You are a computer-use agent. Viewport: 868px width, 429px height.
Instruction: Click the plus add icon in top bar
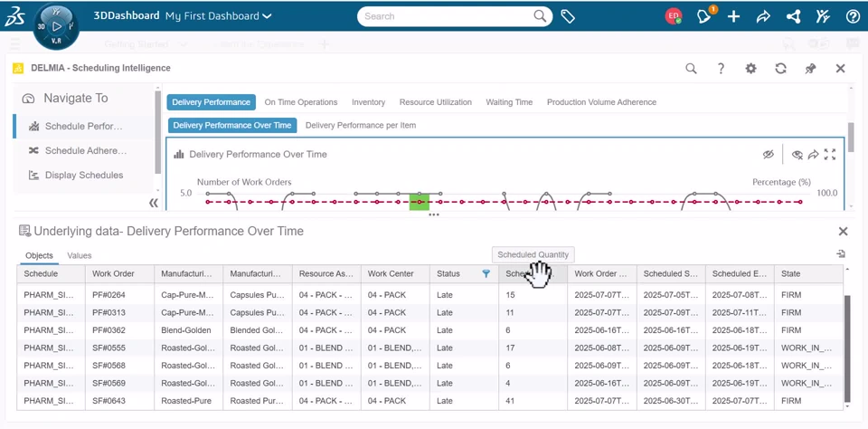tap(733, 16)
